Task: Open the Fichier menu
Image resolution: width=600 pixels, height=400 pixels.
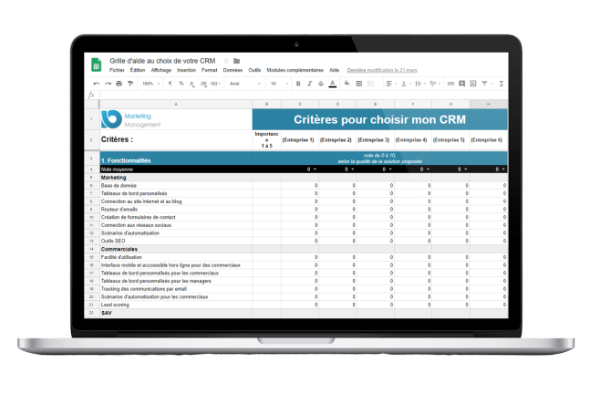Action: 117,70
